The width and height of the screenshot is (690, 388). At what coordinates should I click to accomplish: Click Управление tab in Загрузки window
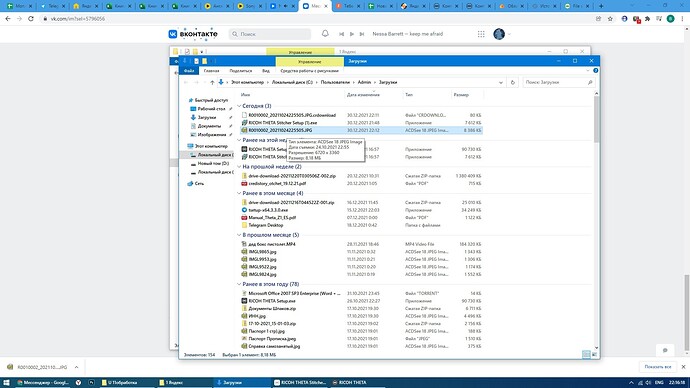tap(309, 62)
